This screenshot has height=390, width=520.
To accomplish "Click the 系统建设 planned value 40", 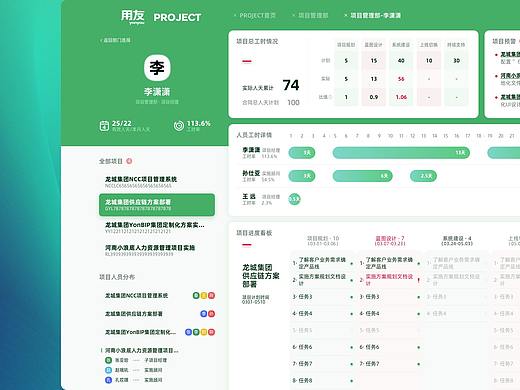I will coord(401,61).
